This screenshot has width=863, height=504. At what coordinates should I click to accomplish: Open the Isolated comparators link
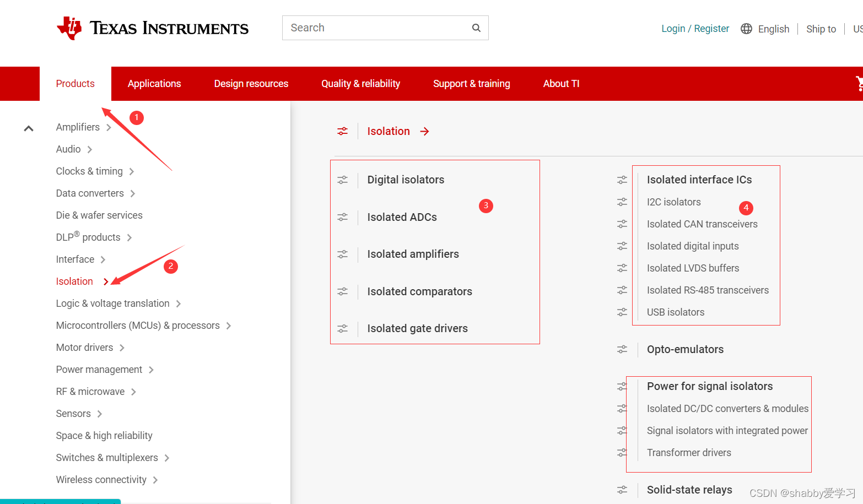[x=420, y=291]
